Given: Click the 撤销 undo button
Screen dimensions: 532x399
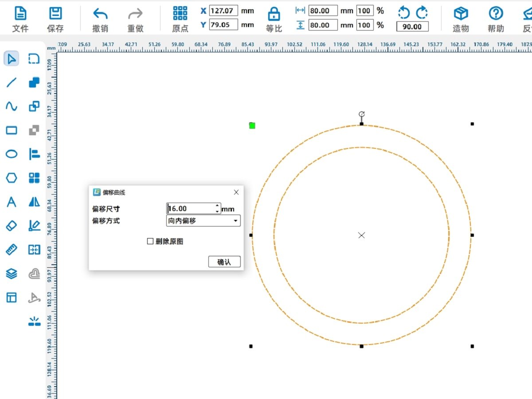Looking at the screenshot, I should tap(100, 19).
